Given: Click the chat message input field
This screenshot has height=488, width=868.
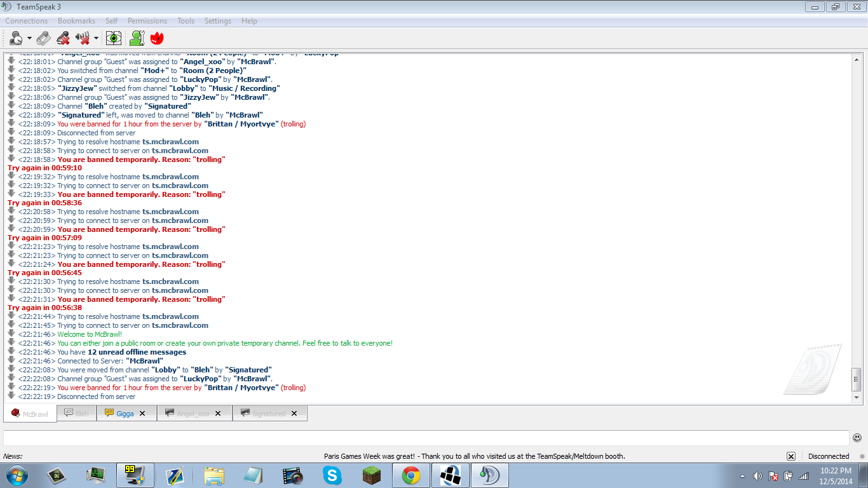Looking at the screenshot, I should click(x=426, y=438).
